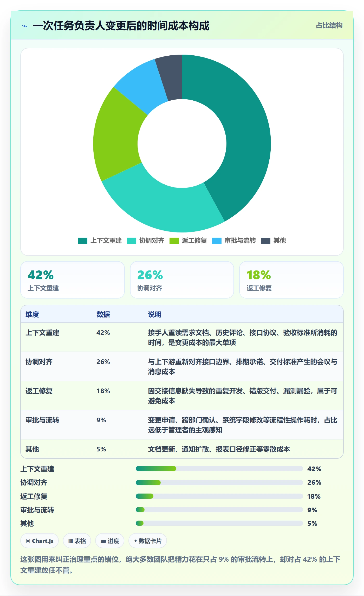Click the 协调对齐 progress bar

tap(219, 483)
